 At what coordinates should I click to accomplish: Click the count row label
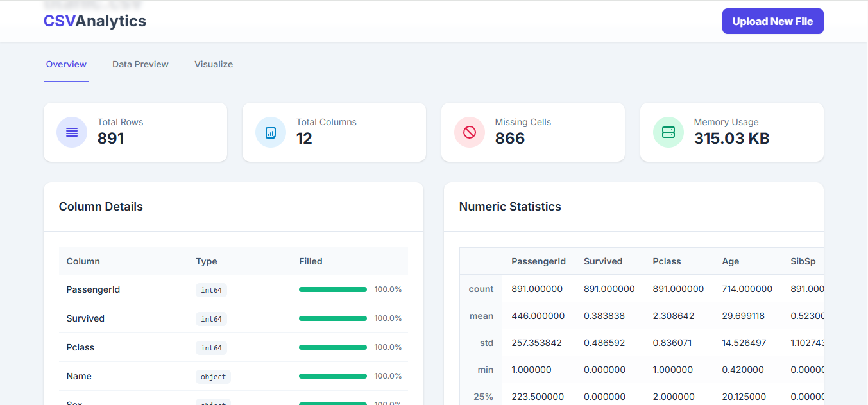click(x=481, y=289)
